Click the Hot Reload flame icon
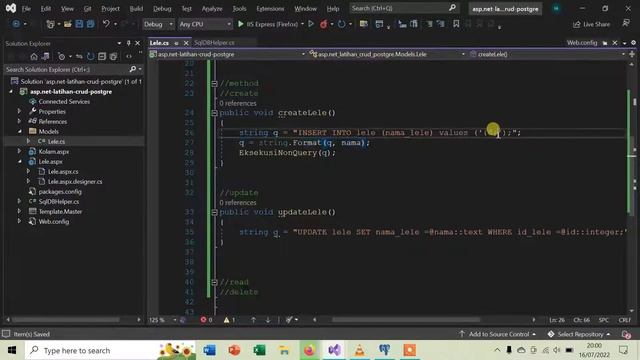 coord(323,24)
